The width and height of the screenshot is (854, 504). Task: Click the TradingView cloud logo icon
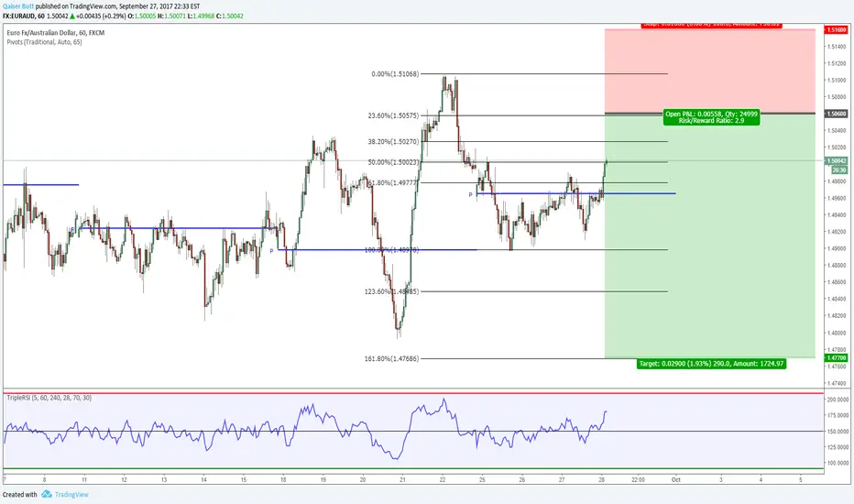[x=47, y=494]
